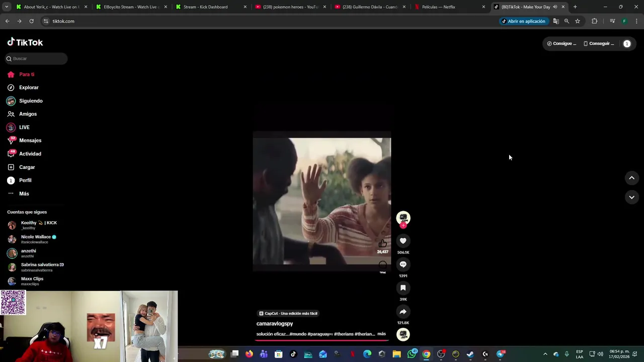Click the zoom magnifier icon in address bar
Screen dimensions: 644x362
click(x=567, y=21)
